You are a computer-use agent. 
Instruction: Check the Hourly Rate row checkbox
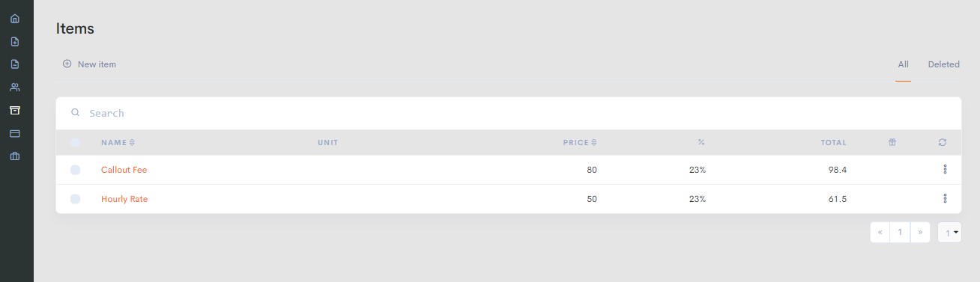coord(75,199)
